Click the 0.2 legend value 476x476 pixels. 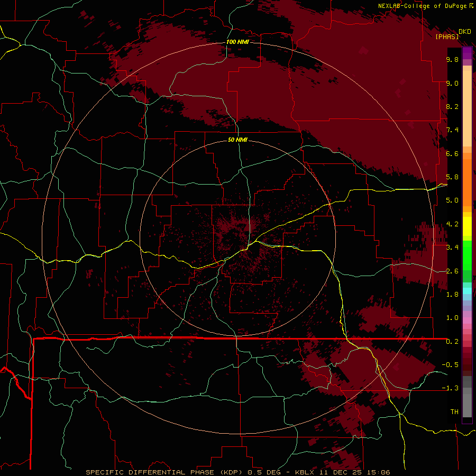point(452,342)
